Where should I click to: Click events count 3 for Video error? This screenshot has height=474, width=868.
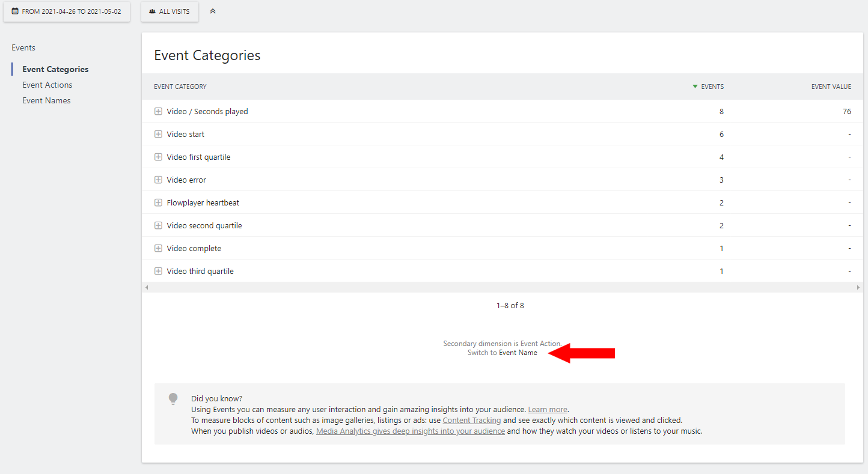721,180
